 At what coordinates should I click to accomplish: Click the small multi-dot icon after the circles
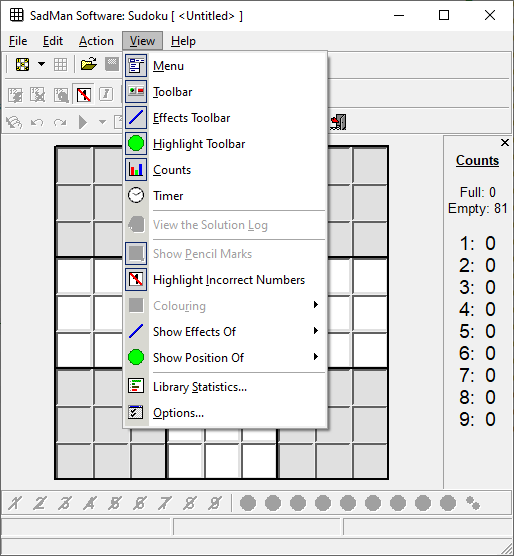[x=473, y=503]
